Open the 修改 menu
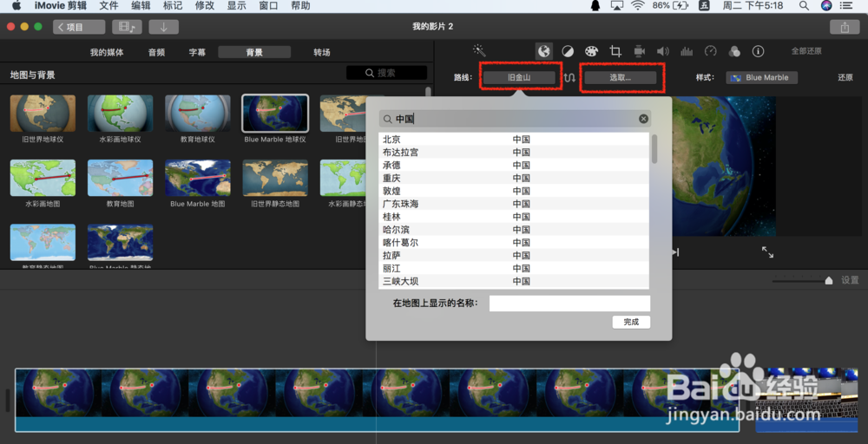Viewport: 868px width, 444px height. tap(205, 5)
